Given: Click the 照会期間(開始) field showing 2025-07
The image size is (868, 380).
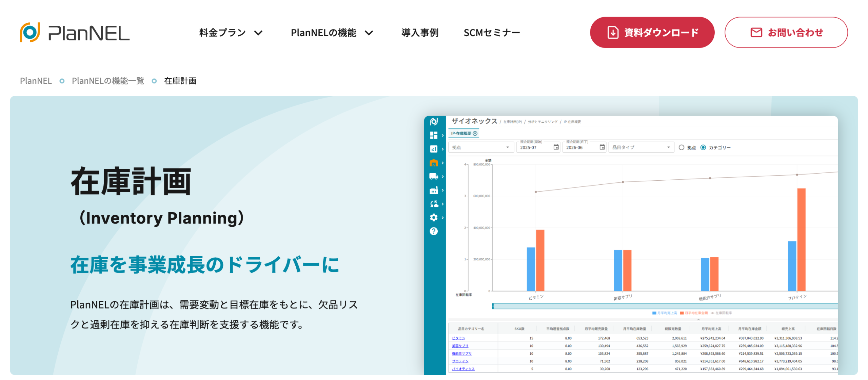Looking at the screenshot, I should point(538,147).
